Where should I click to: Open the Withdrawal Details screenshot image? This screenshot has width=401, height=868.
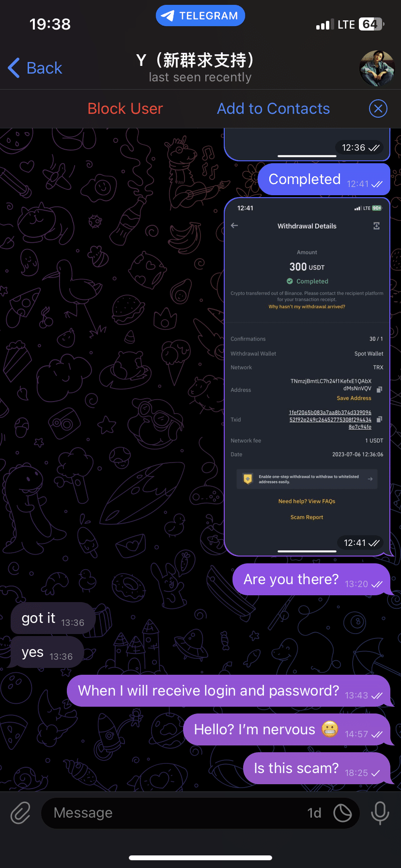[x=307, y=376]
